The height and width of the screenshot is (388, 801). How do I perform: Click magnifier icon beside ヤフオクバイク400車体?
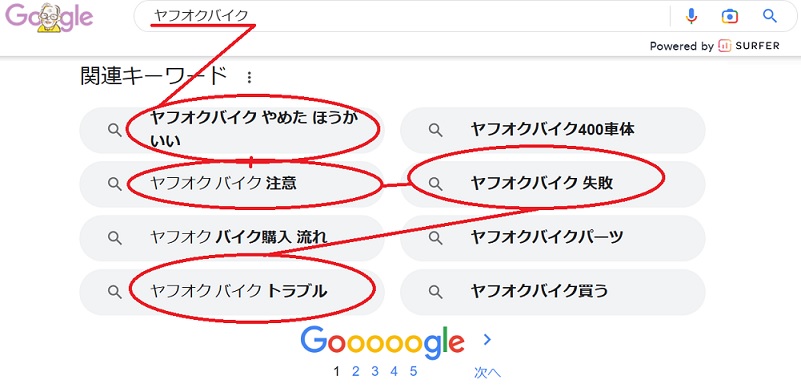(x=435, y=130)
